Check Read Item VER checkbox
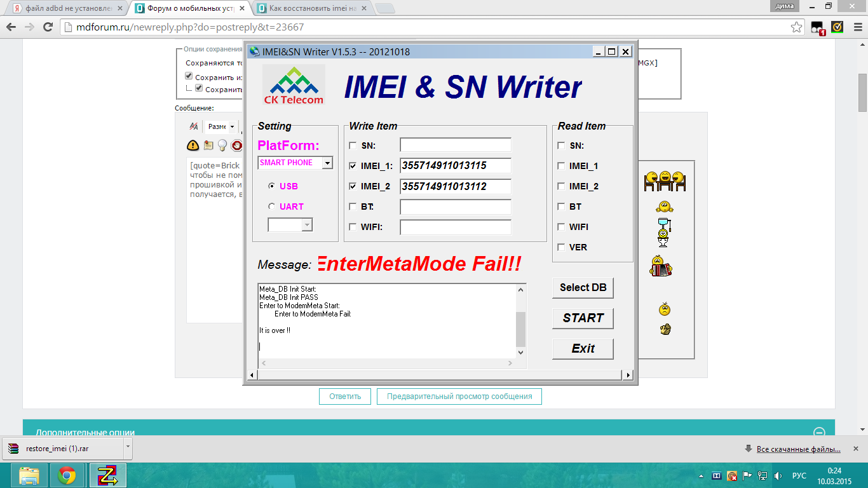Viewport: 868px width, 488px height. (x=561, y=247)
